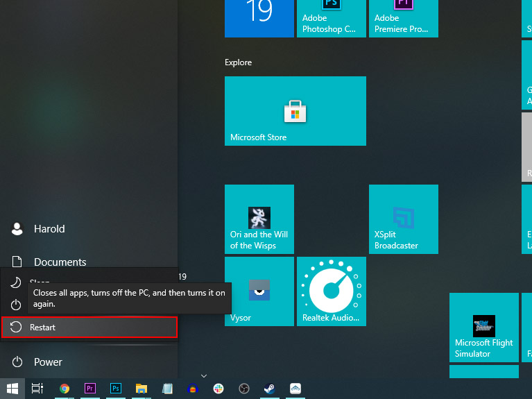Click the Harold profile avatar icon
Screen dimensions: 532x399
17,229
